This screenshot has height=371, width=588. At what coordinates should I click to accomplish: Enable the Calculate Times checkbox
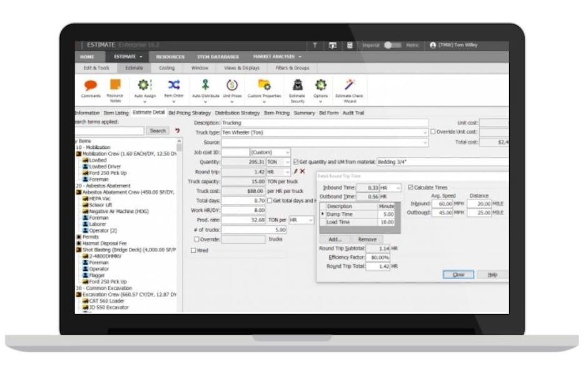pyautogui.click(x=410, y=186)
